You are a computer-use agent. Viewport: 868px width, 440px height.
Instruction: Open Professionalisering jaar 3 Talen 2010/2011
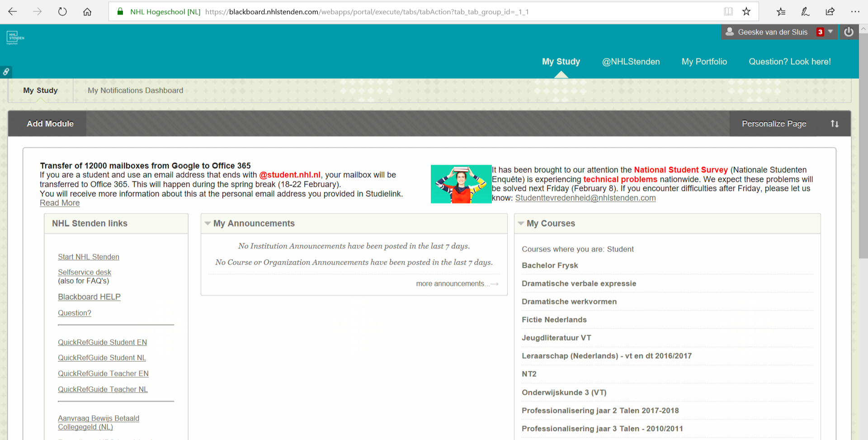[x=602, y=429]
